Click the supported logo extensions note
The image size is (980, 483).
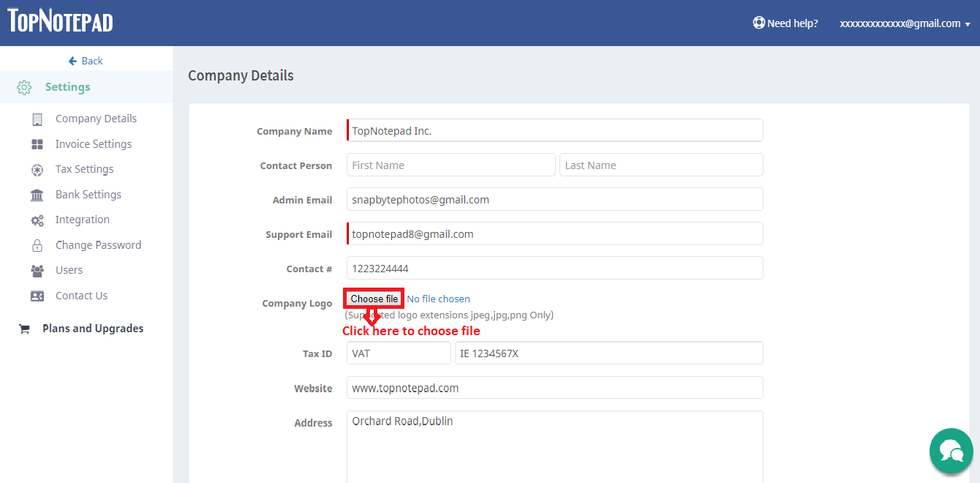tap(449, 315)
